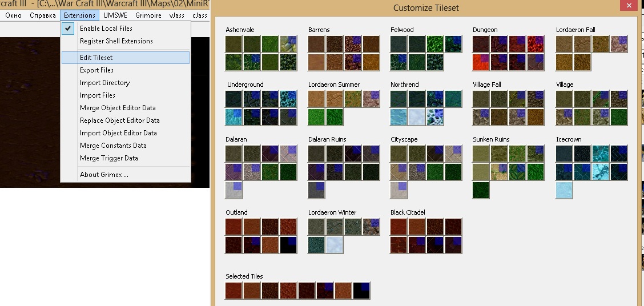Click the second tile in the Selected Tiles row
644x306 pixels.
(252, 291)
